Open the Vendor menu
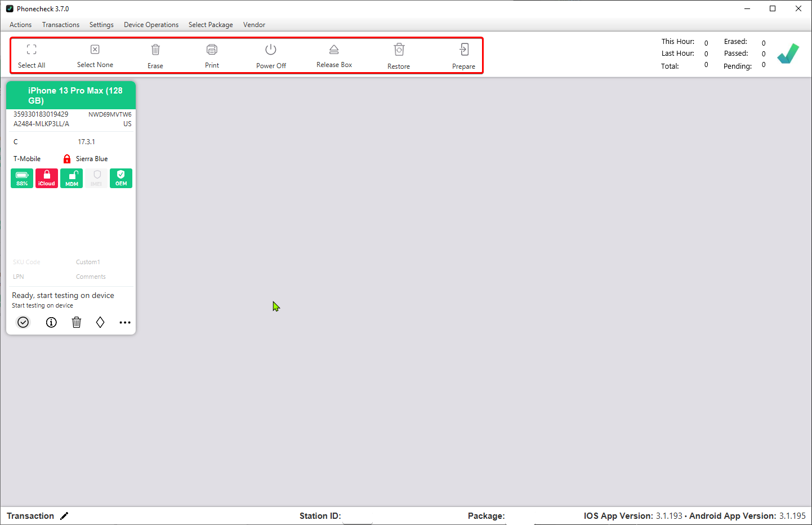This screenshot has height=525, width=812. pyautogui.click(x=254, y=25)
